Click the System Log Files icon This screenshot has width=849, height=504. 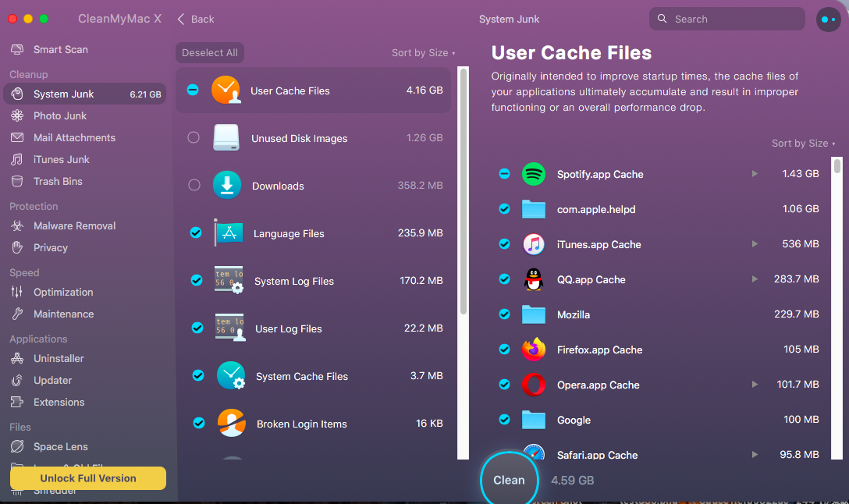[x=229, y=280]
